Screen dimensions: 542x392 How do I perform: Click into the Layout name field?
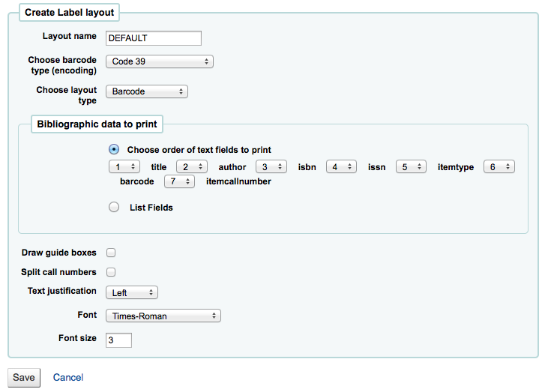tap(154, 38)
